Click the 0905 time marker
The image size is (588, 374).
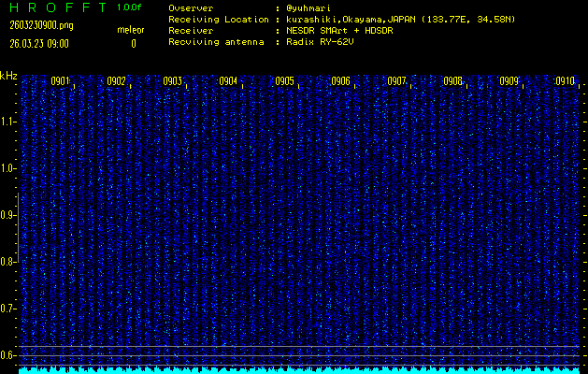click(284, 81)
